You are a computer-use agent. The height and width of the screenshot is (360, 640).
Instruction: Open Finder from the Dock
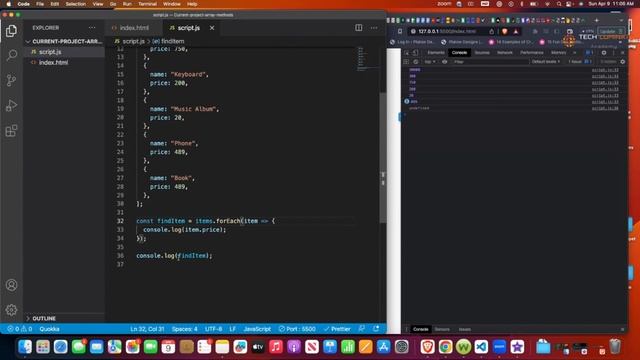tap(25, 347)
